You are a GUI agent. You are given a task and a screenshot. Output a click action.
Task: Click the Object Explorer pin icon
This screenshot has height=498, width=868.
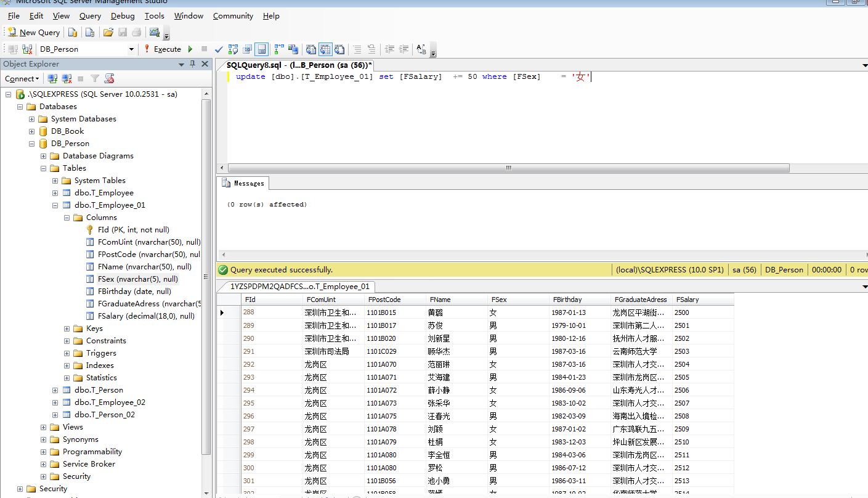(192, 64)
